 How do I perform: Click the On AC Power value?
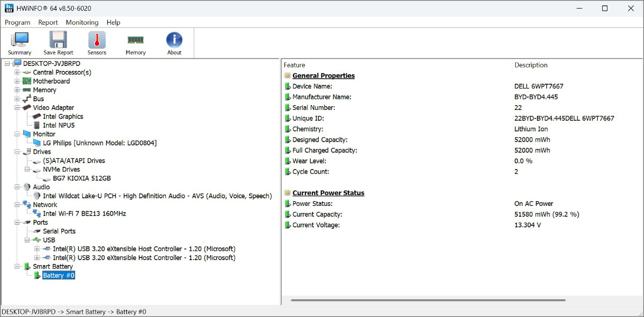[533, 203]
